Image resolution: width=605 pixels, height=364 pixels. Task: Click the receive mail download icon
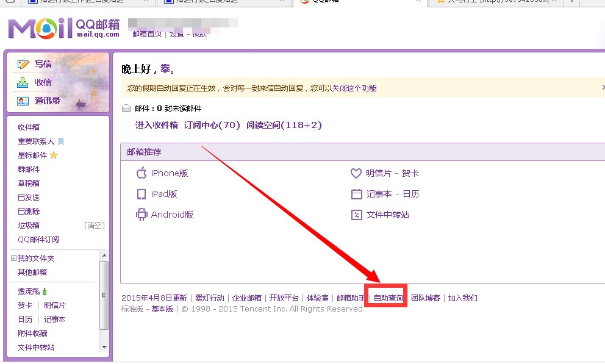coord(23,82)
